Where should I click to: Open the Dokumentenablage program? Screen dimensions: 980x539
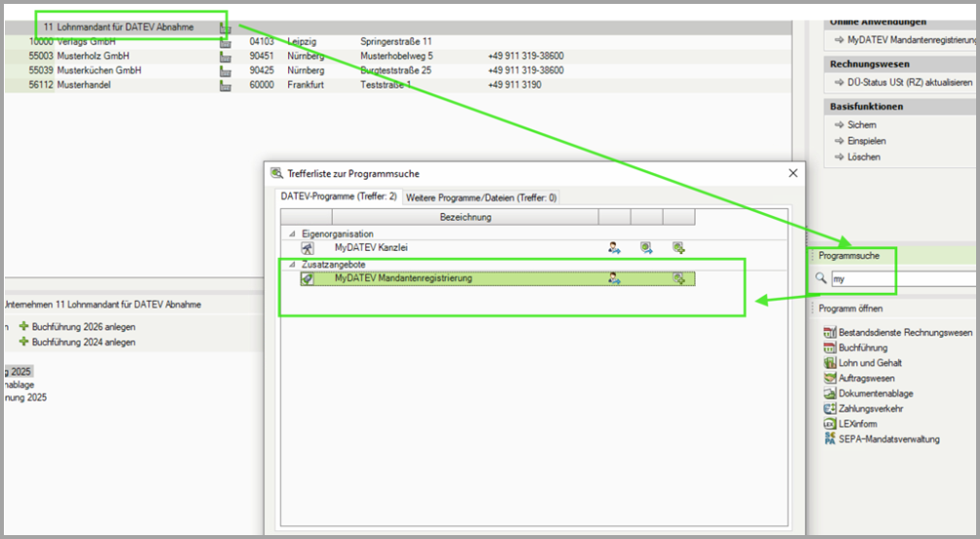tap(829, 394)
